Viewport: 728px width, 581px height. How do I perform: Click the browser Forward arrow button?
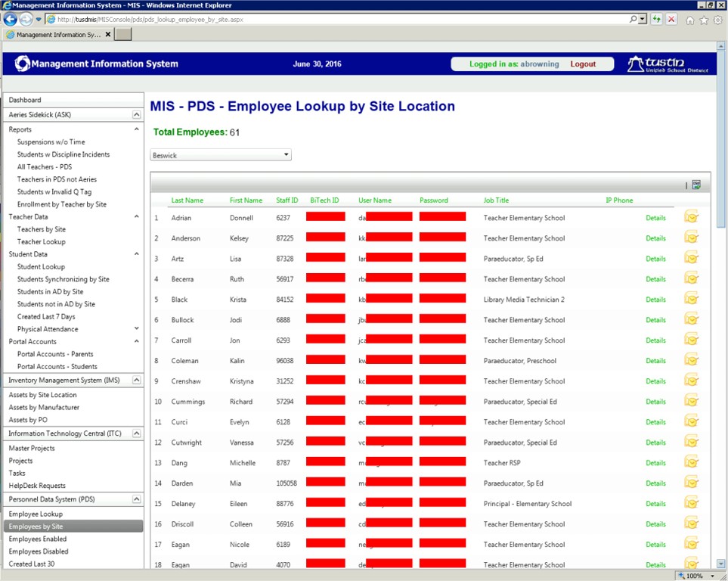(26, 19)
